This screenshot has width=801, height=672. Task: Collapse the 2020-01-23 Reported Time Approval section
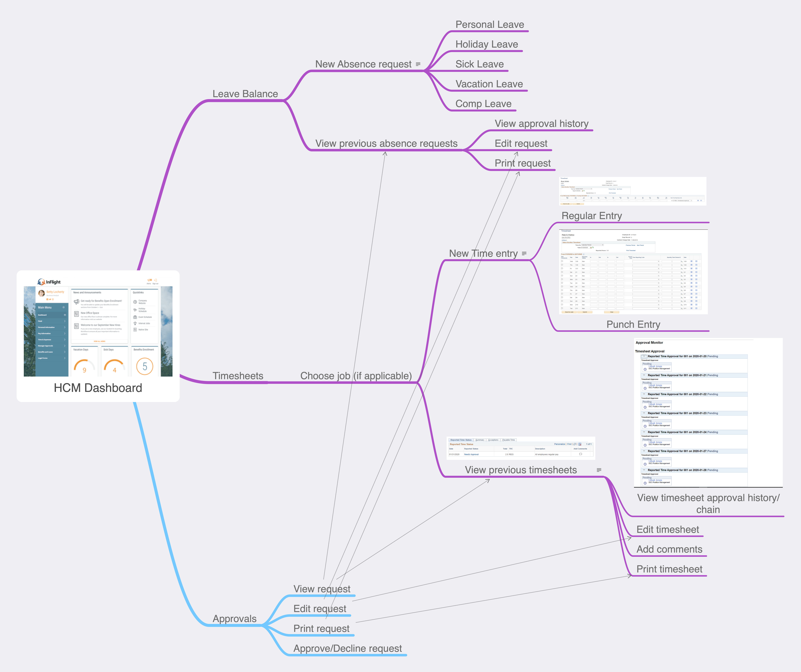pos(644,413)
